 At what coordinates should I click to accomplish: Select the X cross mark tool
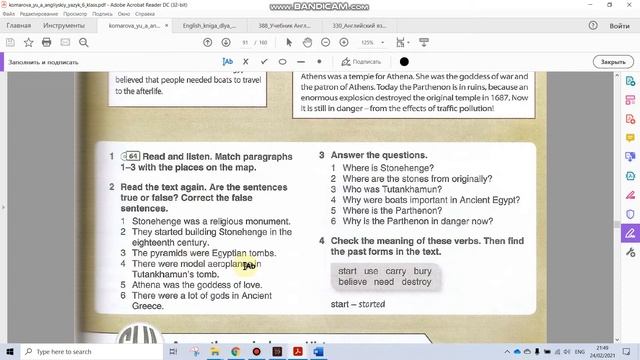[x=245, y=62]
